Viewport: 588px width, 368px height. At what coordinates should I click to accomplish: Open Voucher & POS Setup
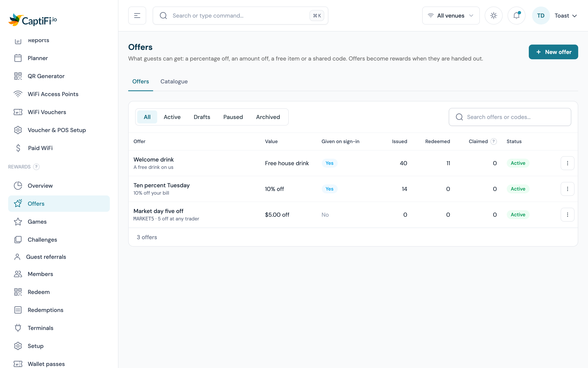(59, 130)
